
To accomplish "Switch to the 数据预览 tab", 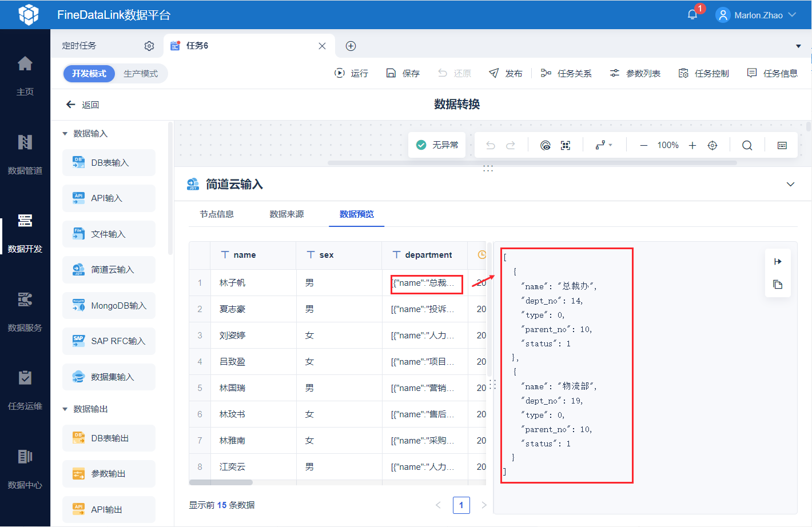I will click(x=357, y=214).
